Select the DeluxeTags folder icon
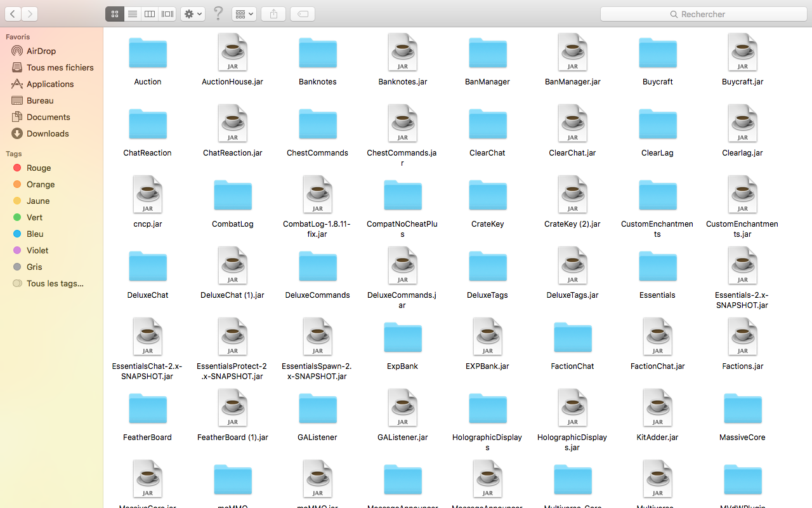This screenshot has height=508, width=812. tap(488, 266)
